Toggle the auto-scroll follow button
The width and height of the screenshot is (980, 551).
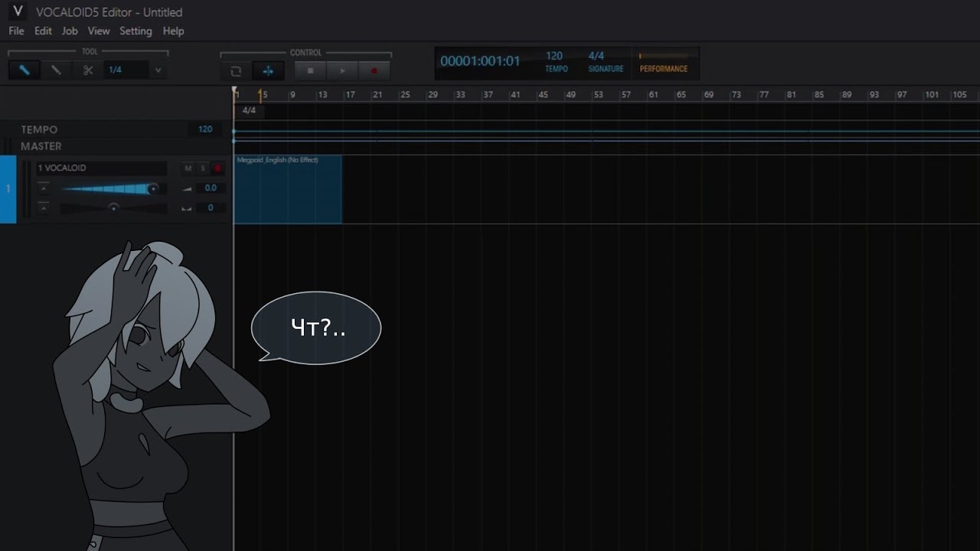click(x=268, y=70)
